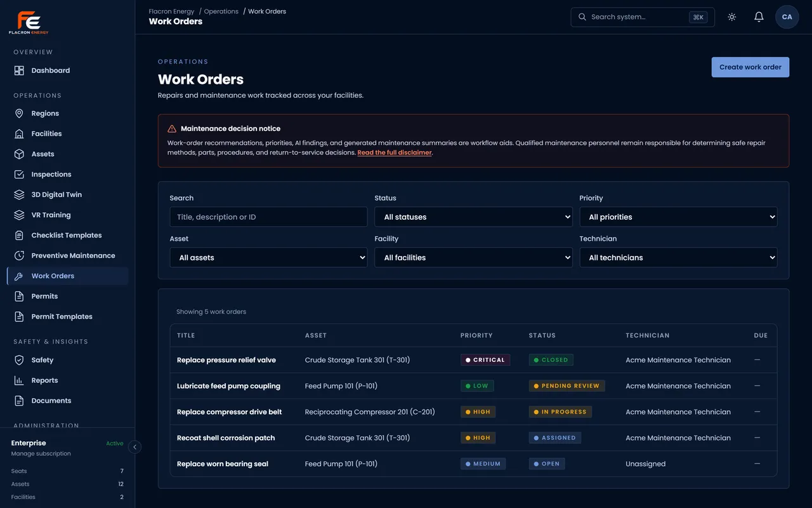
Task: Open the All technicians dropdown
Action: click(x=679, y=258)
